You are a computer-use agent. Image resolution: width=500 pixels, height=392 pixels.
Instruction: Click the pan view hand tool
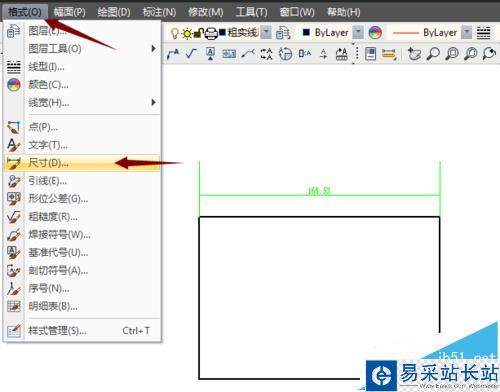(x=414, y=53)
